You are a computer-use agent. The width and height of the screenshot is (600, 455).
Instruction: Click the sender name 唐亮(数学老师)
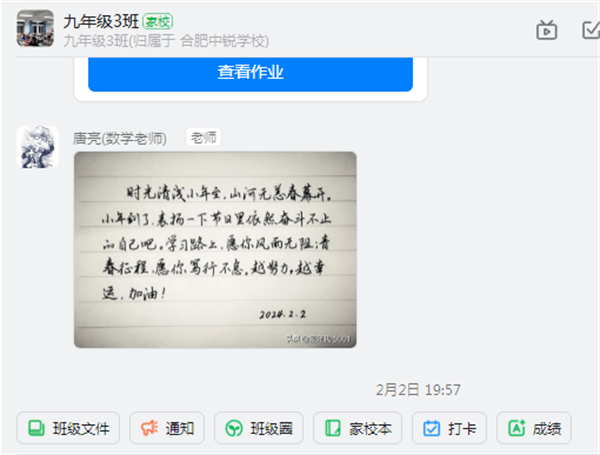point(120,138)
